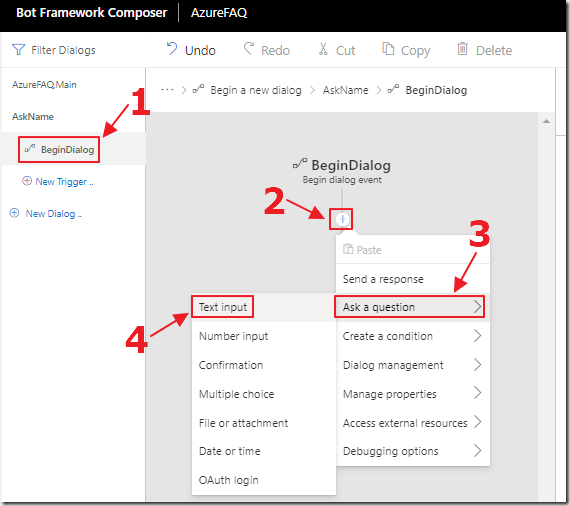570x506 pixels.
Task: Click the Delete button label
Action: tap(494, 50)
